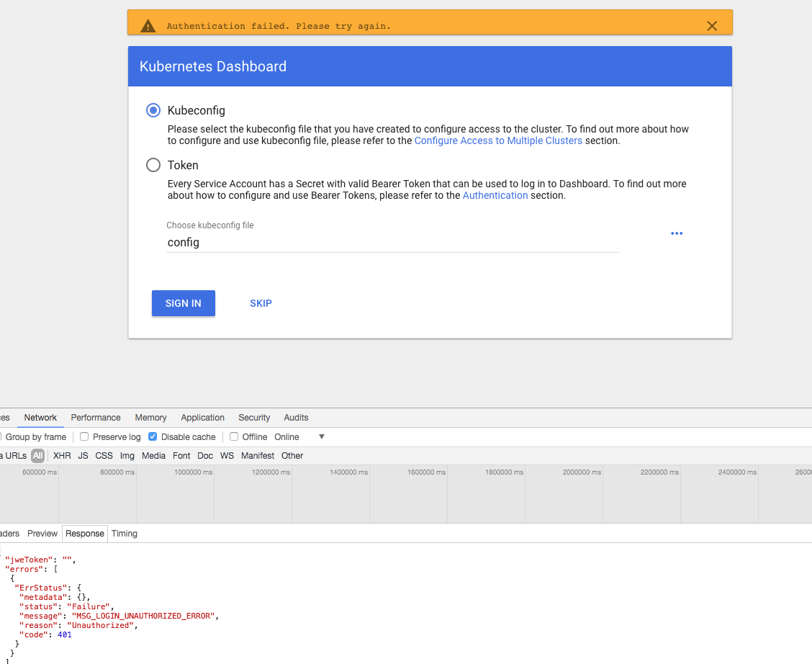
Task: Click the Group by frame label
Action: tap(36, 436)
